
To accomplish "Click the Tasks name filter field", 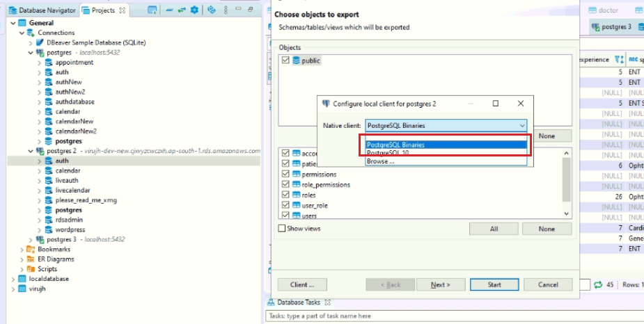I will (x=455, y=316).
